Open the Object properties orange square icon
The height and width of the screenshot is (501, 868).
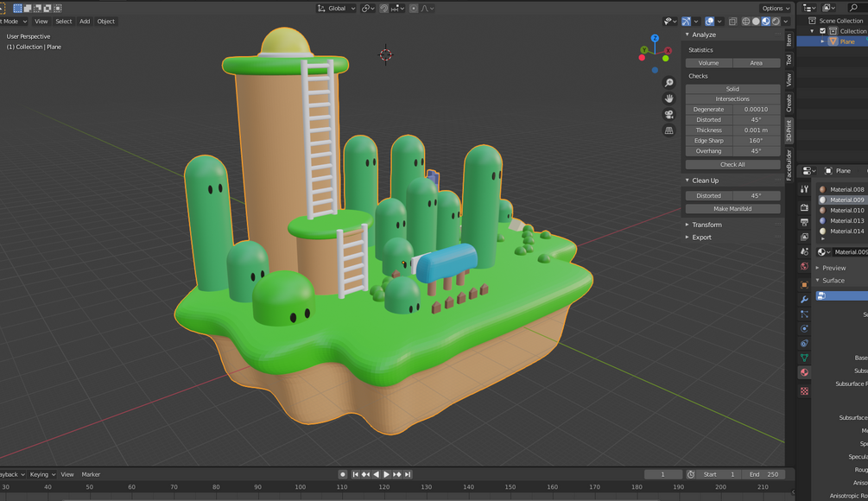(804, 284)
